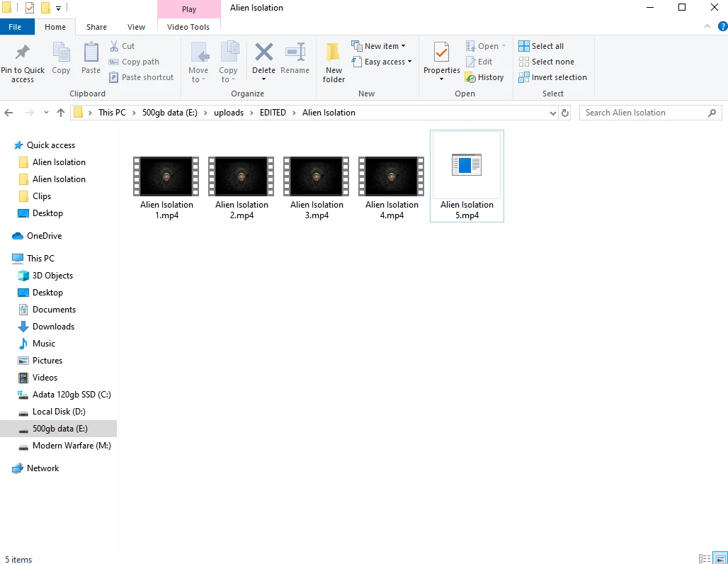Open the New item dropdown
This screenshot has height=564, width=728.
378,46
